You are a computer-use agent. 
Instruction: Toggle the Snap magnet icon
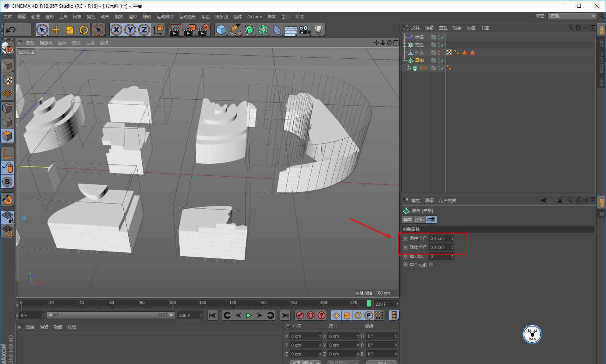7,200
